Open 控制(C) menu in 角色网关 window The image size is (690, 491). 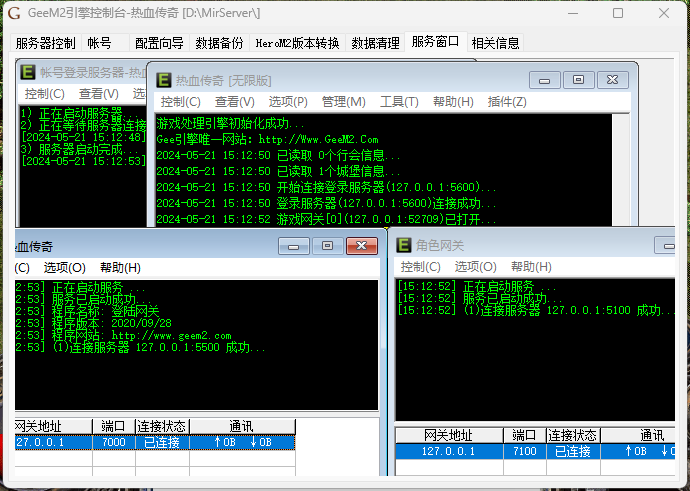[x=420, y=267]
